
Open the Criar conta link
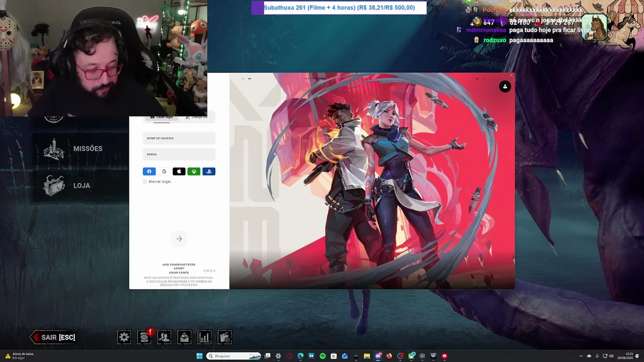[179, 273]
